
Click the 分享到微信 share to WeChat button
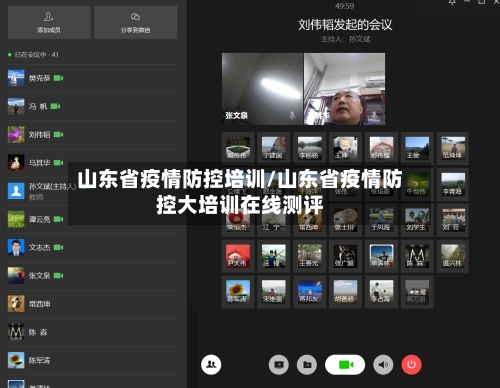(135, 22)
